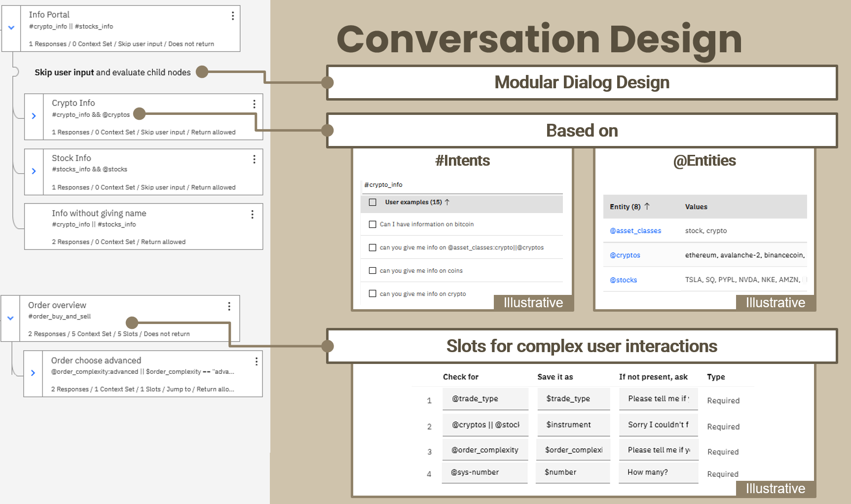
Task: Switch to the #Intents panel
Action: 462,160
